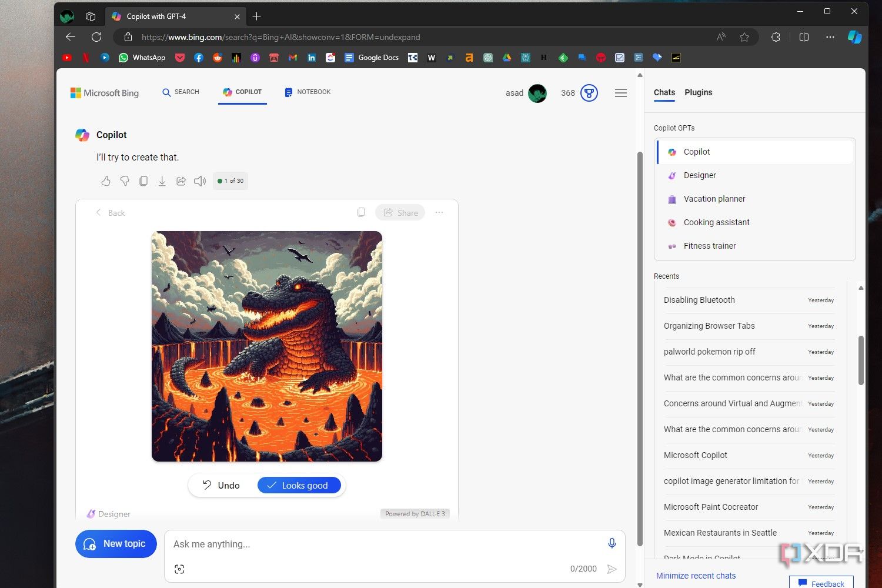Click the Undo button under the image
Screen dimensions: 882x588
pyautogui.click(x=222, y=485)
